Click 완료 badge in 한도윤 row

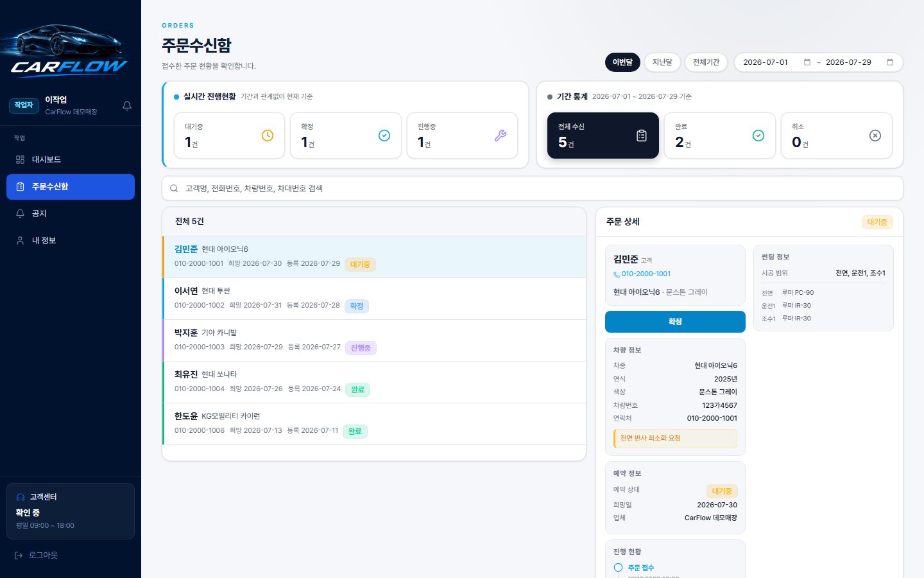click(x=355, y=431)
